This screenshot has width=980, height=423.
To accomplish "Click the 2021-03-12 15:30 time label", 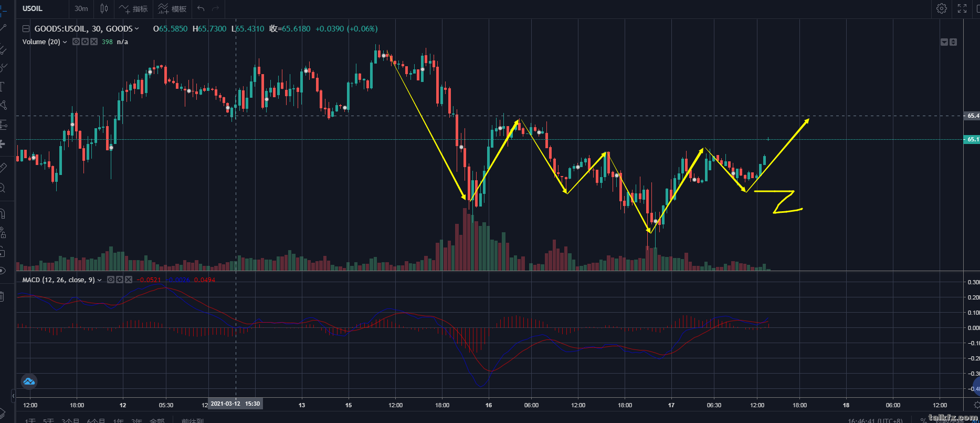I will pyautogui.click(x=235, y=404).
